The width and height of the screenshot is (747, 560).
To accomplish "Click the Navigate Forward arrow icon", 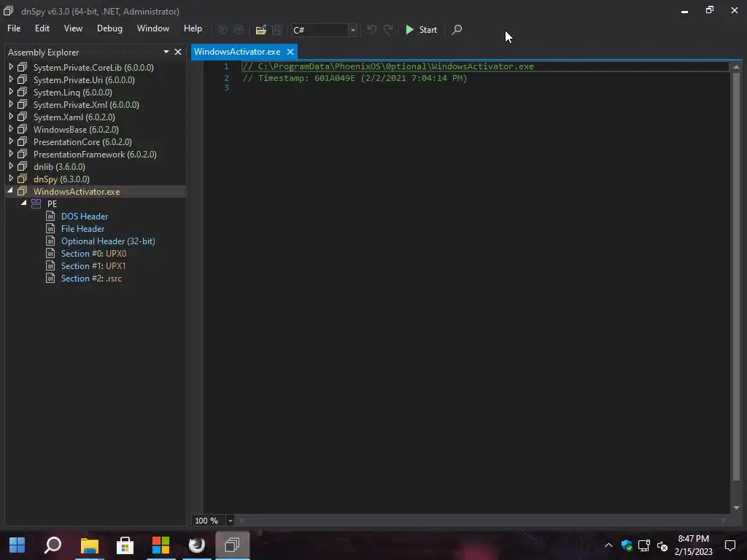I will tap(239, 29).
